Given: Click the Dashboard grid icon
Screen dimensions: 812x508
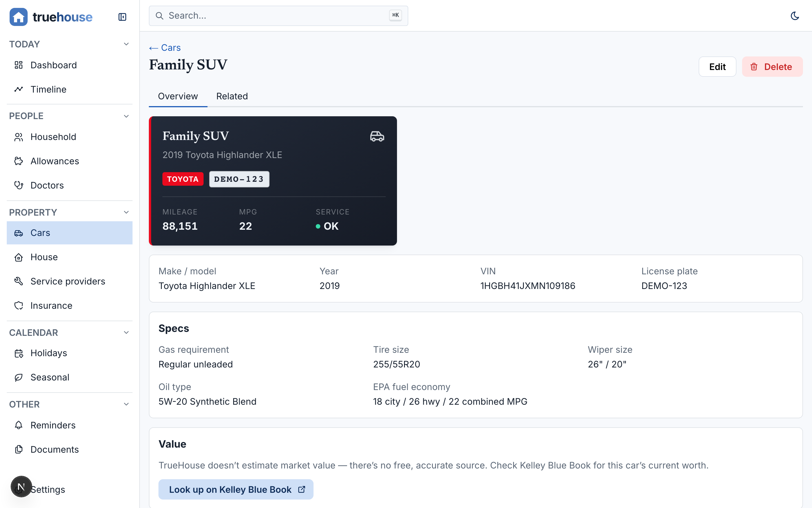Looking at the screenshot, I should pyautogui.click(x=19, y=65).
